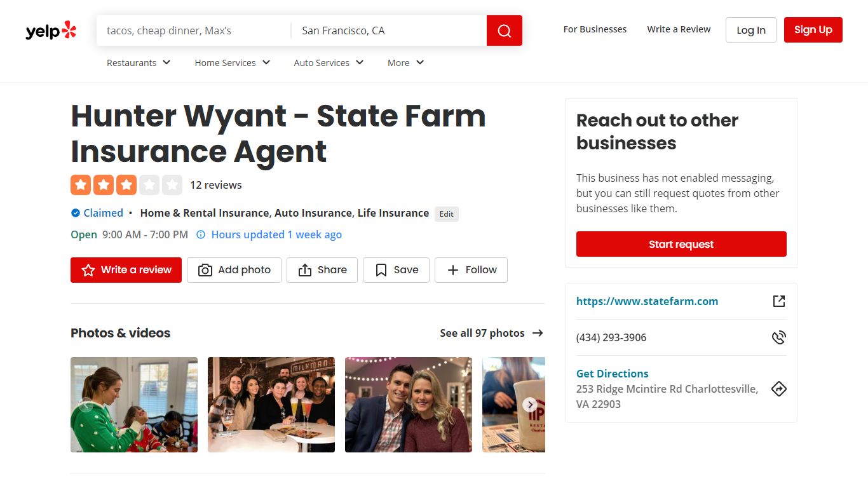Expand the Home Services dropdown

point(233,63)
